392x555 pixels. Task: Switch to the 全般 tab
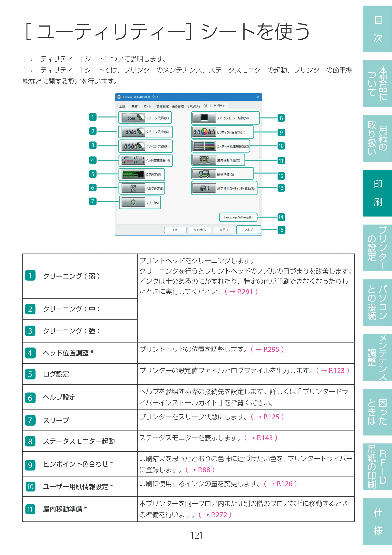(122, 106)
